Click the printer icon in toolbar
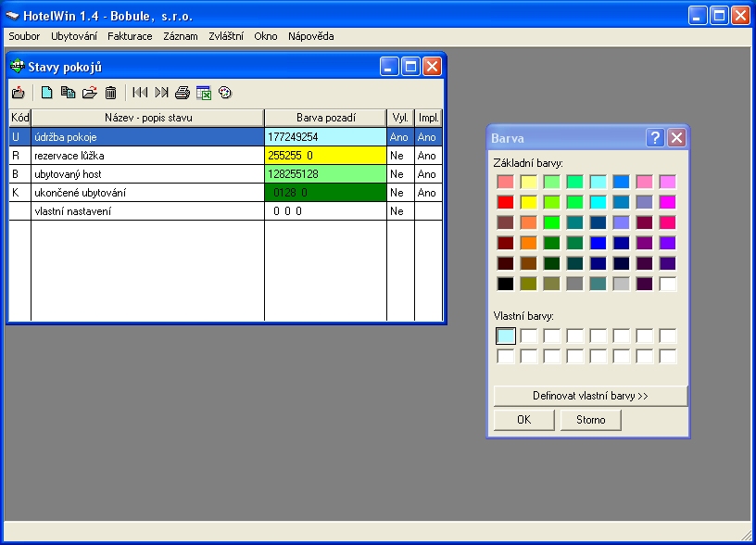The width and height of the screenshot is (756, 545). (x=183, y=93)
